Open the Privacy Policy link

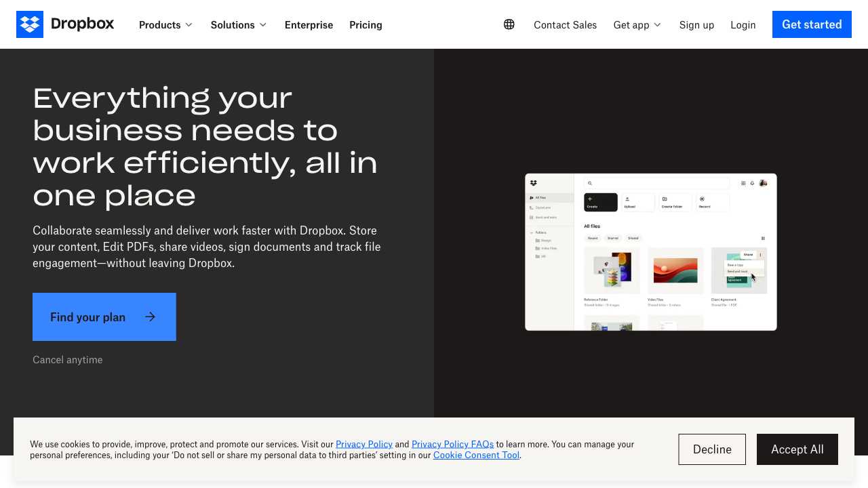364,444
